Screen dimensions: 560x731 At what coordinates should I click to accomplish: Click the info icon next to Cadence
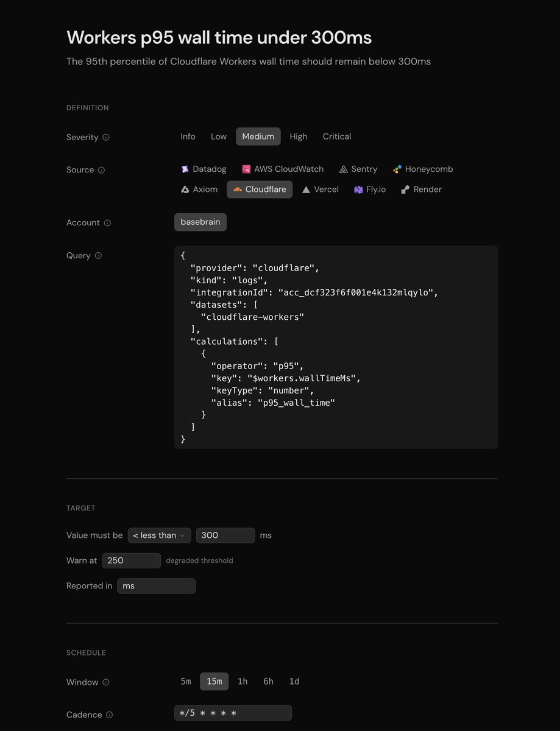tap(110, 715)
